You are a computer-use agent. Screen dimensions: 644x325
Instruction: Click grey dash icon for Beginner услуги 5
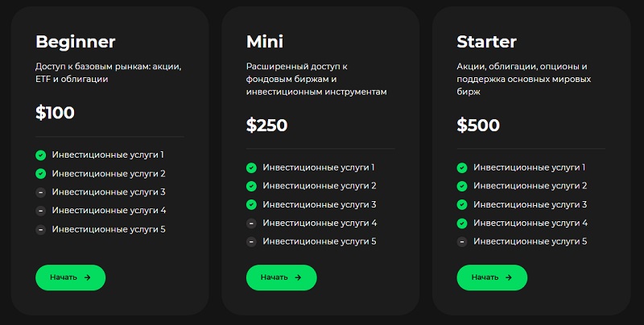tap(40, 229)
